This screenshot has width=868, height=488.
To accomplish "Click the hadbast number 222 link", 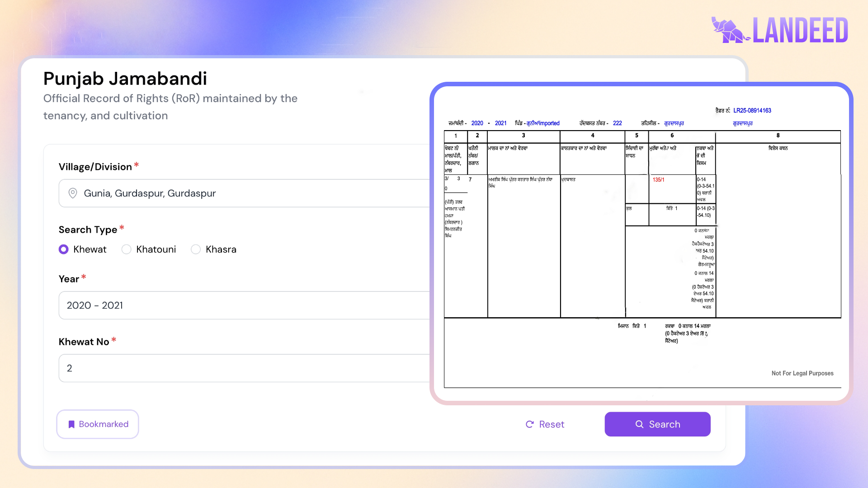I will 617,123.
